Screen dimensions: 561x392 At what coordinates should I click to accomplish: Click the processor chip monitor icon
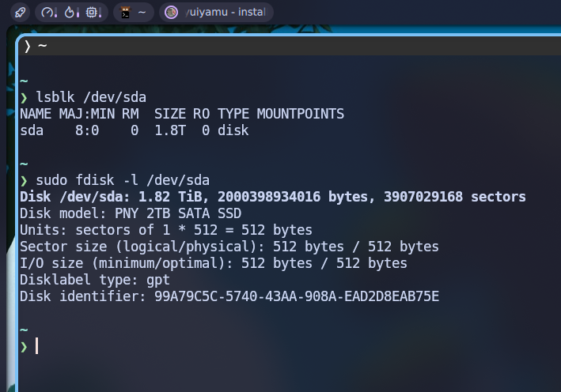(x=92, y=13)
